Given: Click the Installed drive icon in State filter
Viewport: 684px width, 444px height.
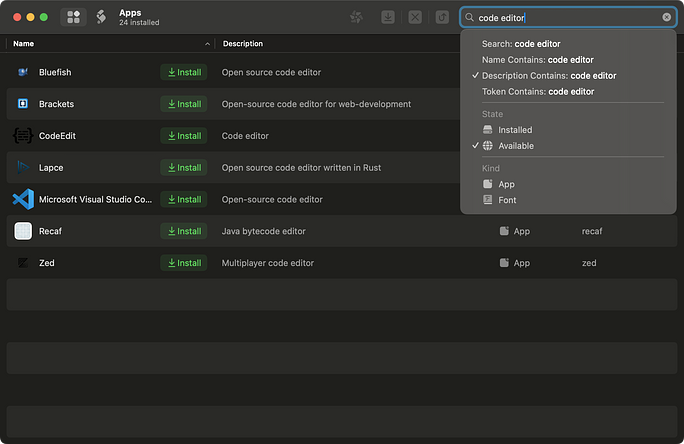Looking at the screenshot, I should click(488, 130).
